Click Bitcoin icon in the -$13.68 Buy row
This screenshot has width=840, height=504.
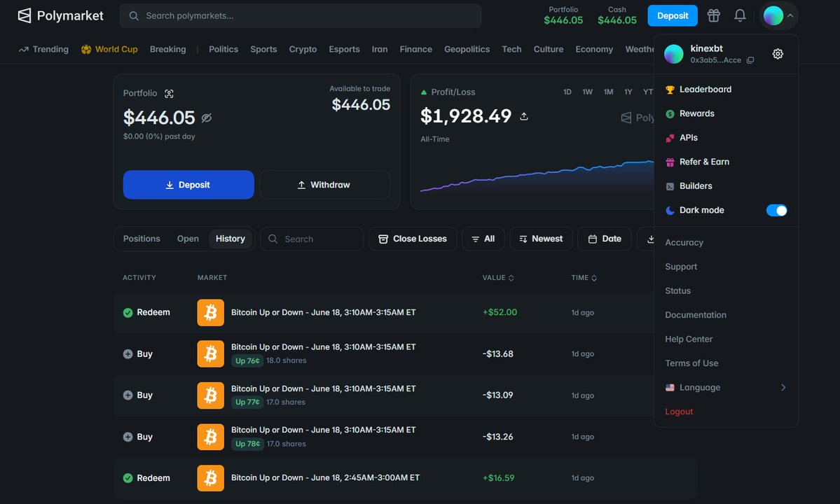click(211, 353)
